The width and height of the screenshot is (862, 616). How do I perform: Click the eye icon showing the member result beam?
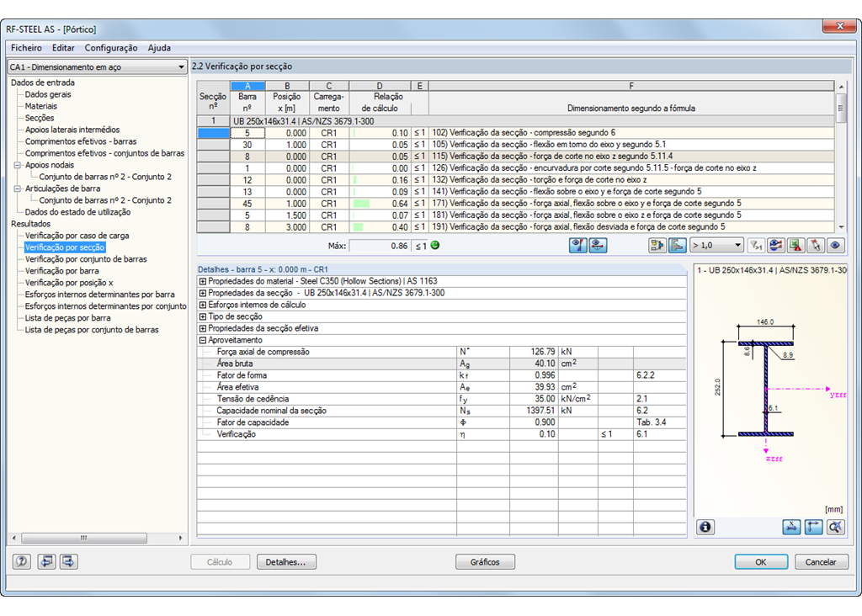coord(599,246)
